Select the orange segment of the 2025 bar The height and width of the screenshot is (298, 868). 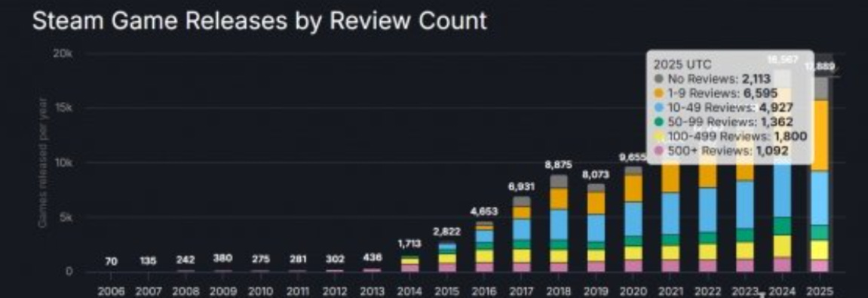point(820,136)
